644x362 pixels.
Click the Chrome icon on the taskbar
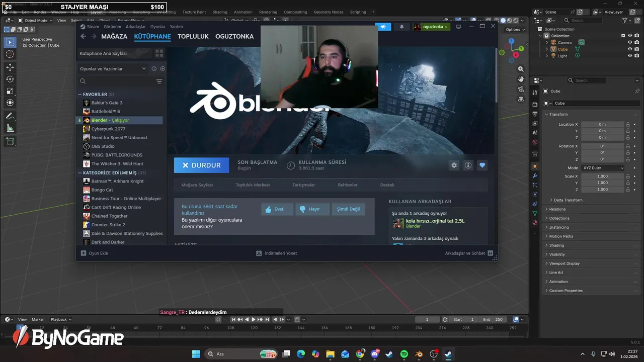(x=360, y=354)
